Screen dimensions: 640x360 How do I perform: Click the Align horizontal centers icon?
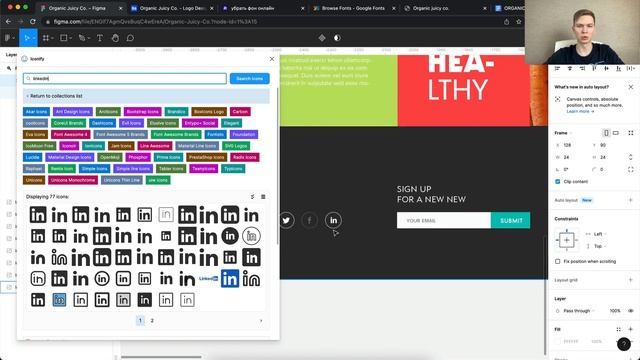(x=570, y=69)
